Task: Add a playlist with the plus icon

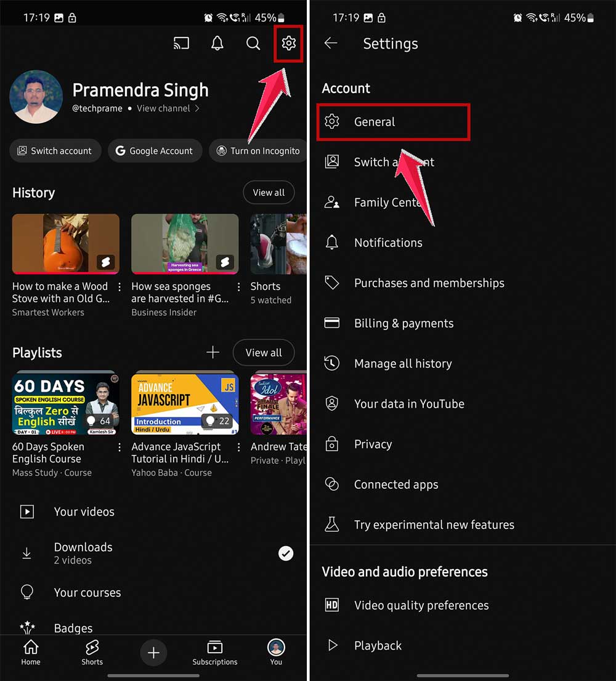Action: pyautogui.click(x=213, y=352)
